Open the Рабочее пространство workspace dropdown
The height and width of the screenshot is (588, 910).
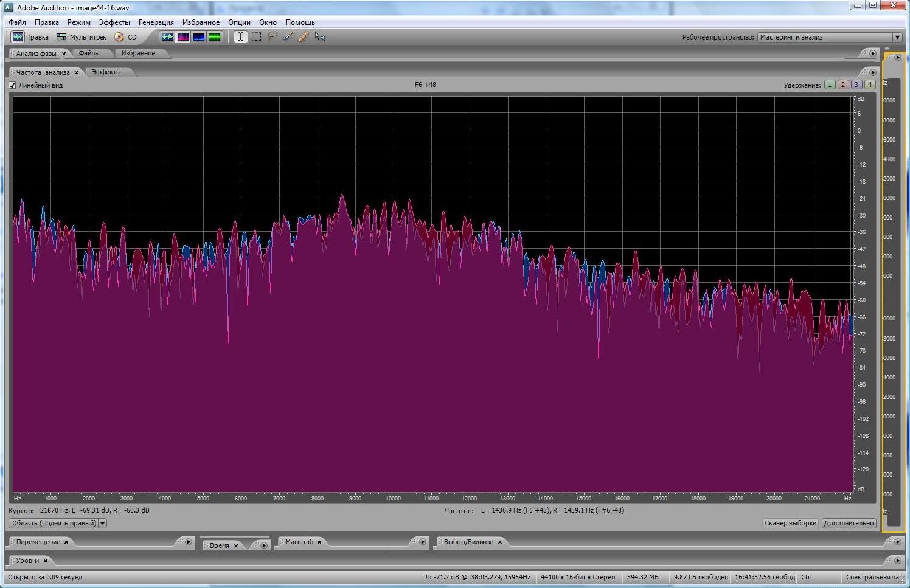pos(897,37)
